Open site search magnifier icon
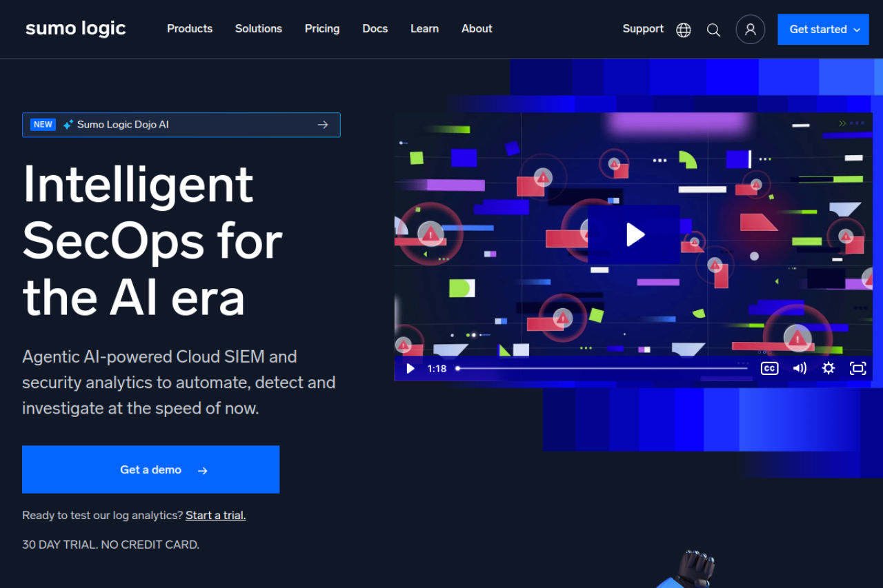 [713, 30]
